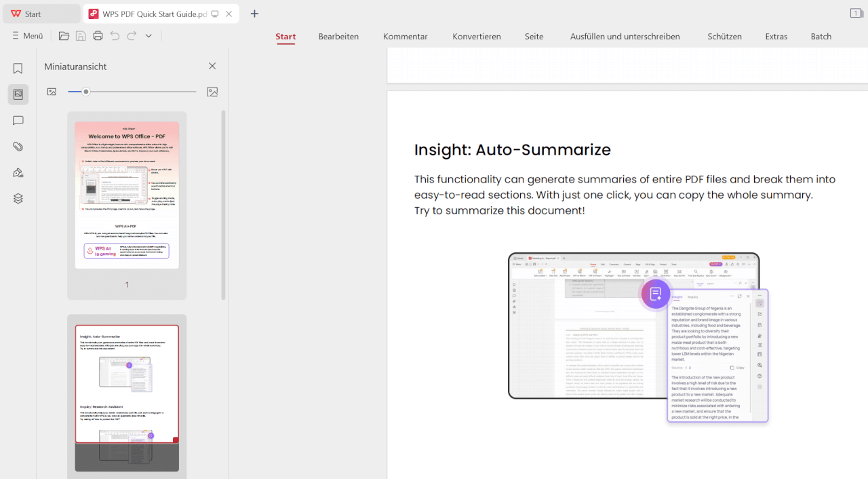Enlarge thumbnails with large image icon

click(x=212, y=92)
